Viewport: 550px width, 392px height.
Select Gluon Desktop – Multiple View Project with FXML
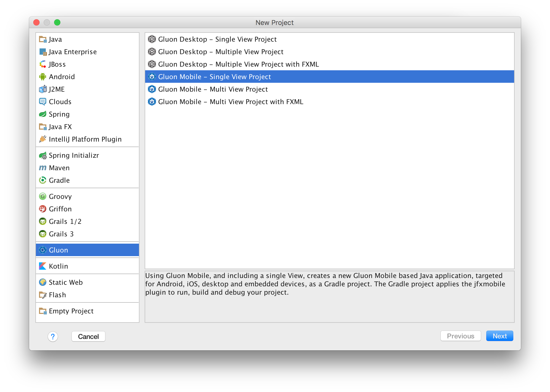(x=329, y=64)
